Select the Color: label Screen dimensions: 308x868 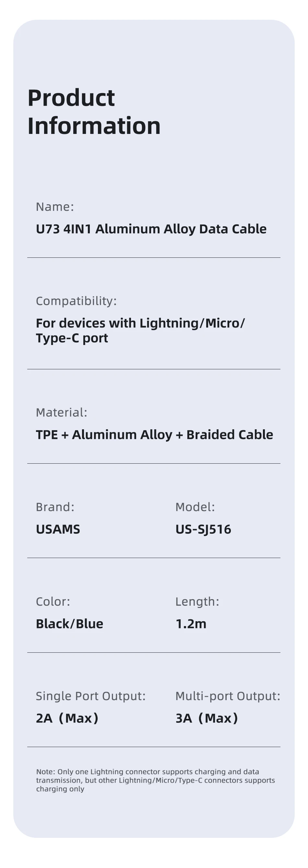click(x=53, y=601)
